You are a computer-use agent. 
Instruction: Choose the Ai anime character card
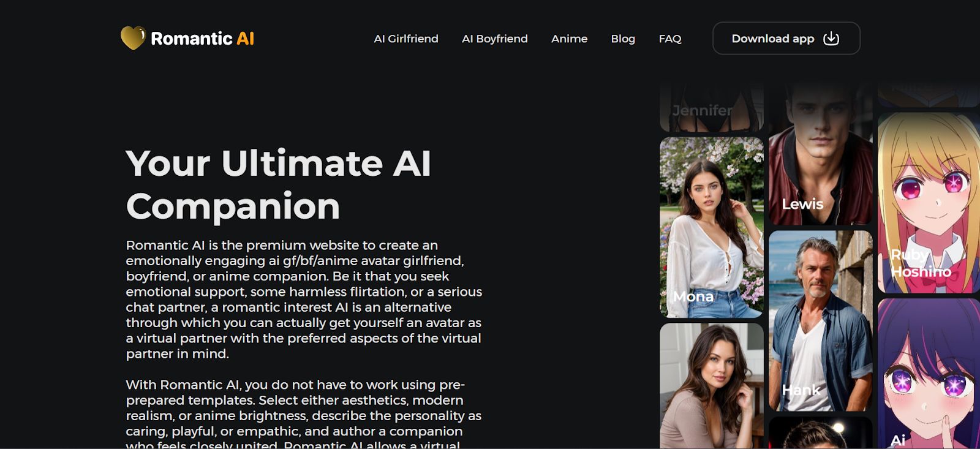pos(929,374)
